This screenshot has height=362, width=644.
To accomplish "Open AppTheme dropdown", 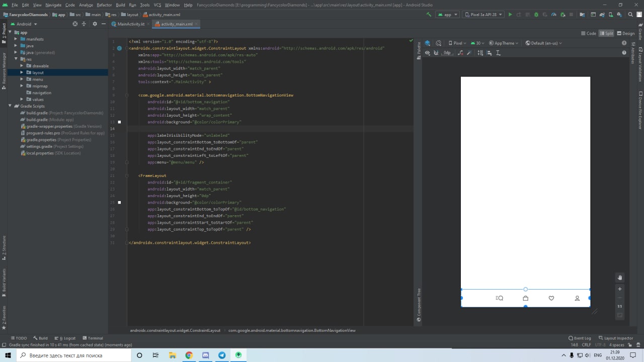I will [x=504, y=43].
